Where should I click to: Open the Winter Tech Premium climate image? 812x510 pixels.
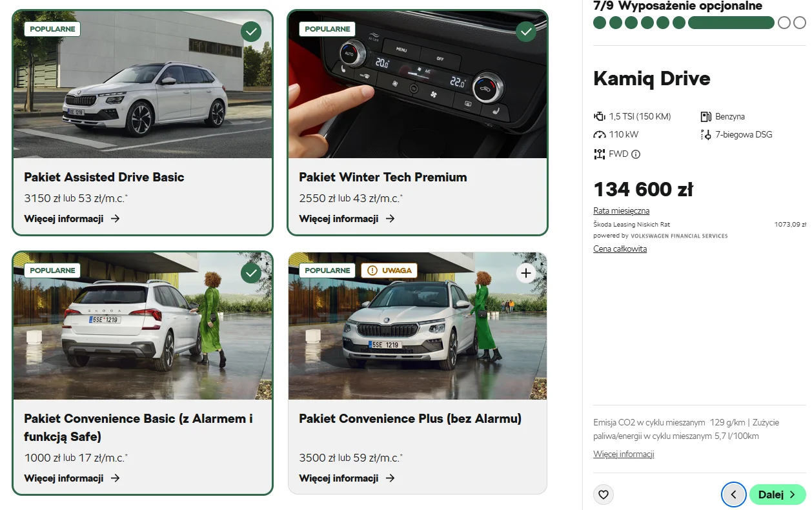[x=418, y=85]
